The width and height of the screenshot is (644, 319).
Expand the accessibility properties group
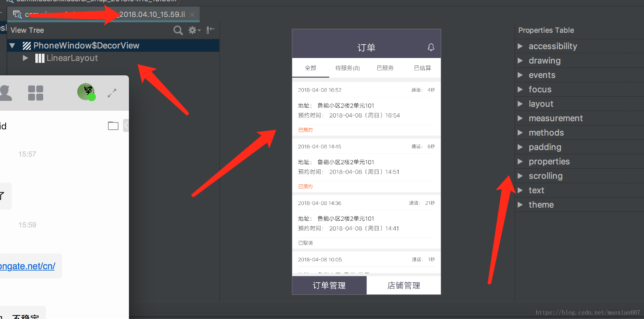pyautogui.click(x=520, y=46)
